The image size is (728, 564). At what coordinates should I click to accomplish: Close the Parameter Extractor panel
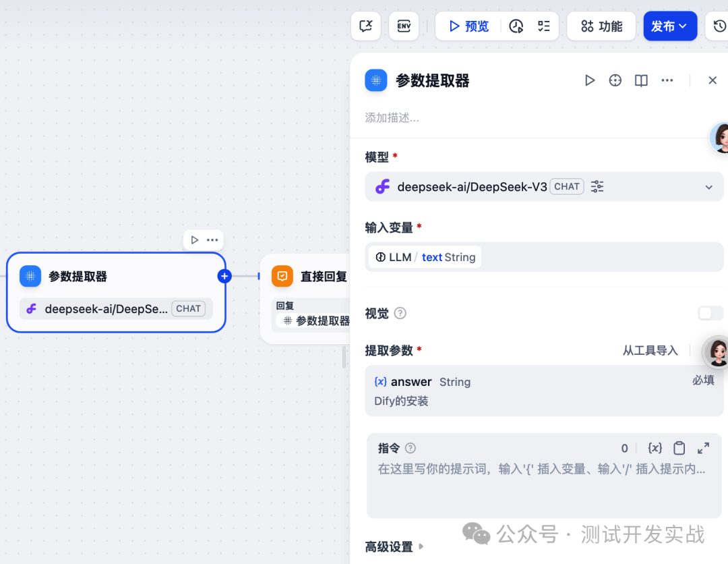[x=712, y=80]
